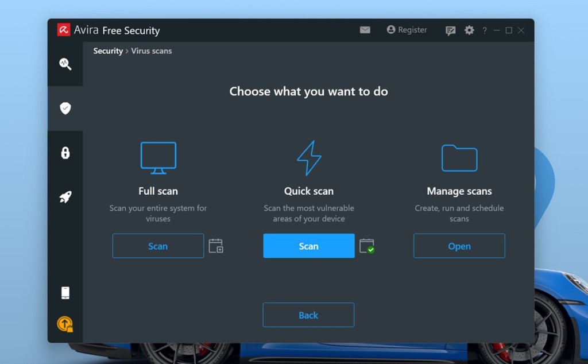Go to Security breadcrumb
The height and width of the screenshot is (364, 588).
108,51
